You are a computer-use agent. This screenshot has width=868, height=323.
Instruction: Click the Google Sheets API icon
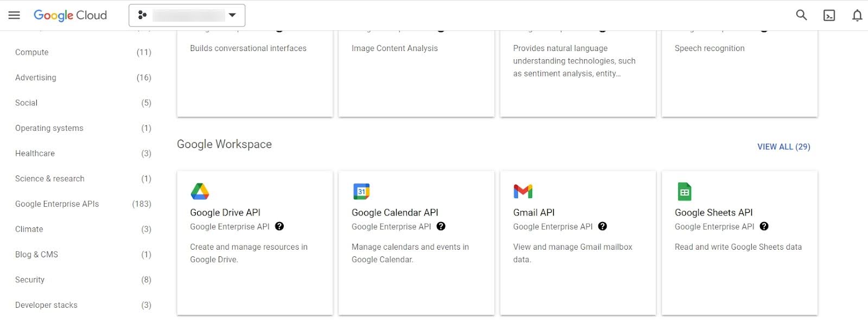coord(685,192)
